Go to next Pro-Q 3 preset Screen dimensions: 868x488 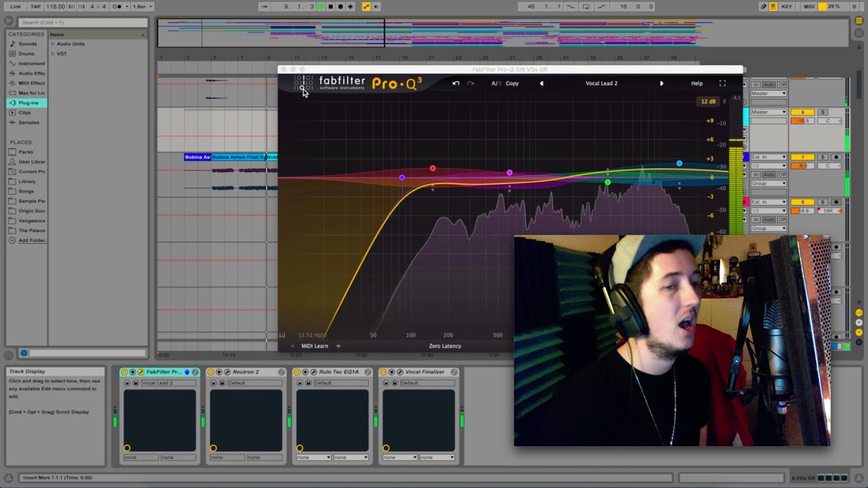point(662,83)
